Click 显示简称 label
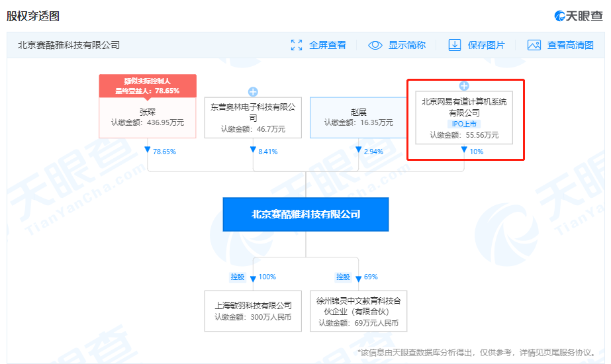Viewport: 611px width, 364px height. [407, 45]
